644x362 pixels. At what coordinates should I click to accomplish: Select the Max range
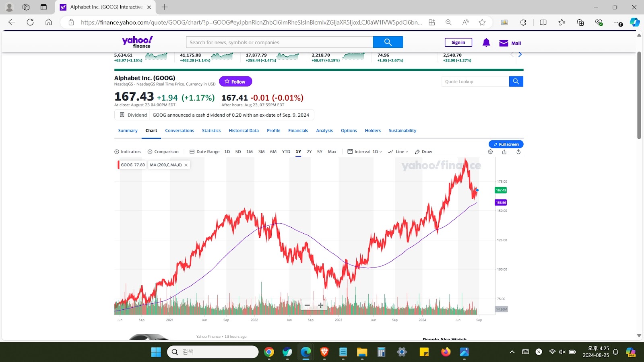tap(332, 152)
